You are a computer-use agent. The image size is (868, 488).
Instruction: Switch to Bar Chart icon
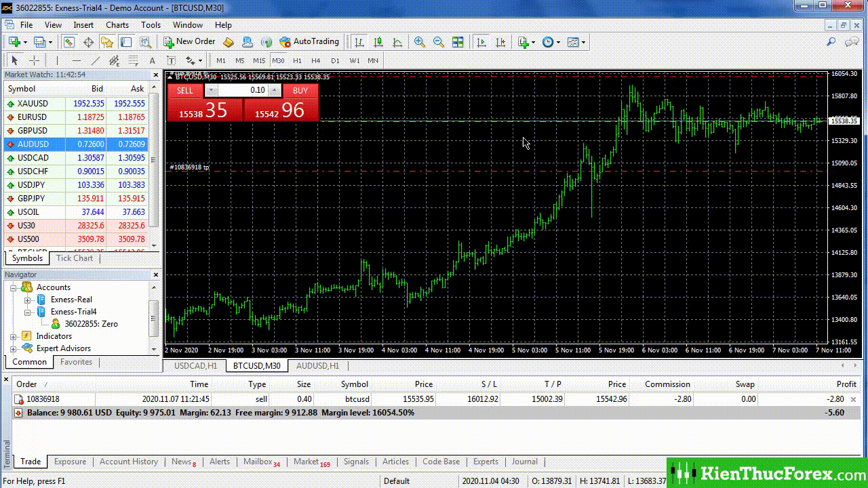click(359, 42)
